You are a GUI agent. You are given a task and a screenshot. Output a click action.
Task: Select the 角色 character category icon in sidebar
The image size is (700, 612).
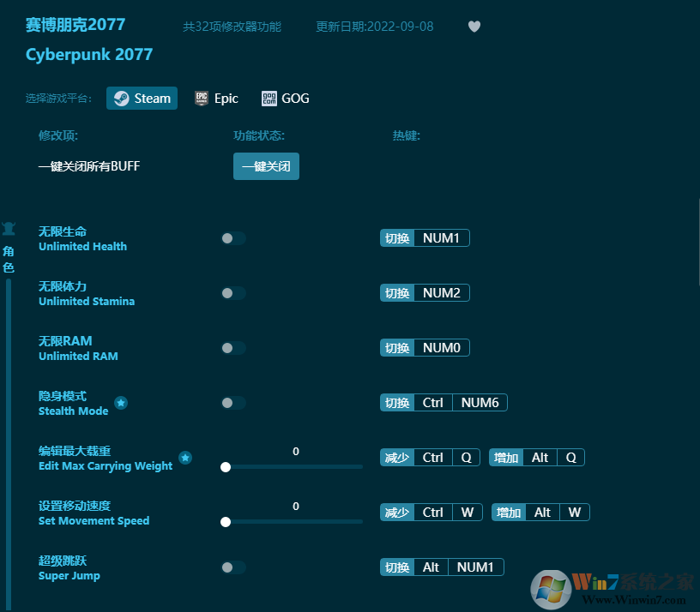click(x=9, y=230)
